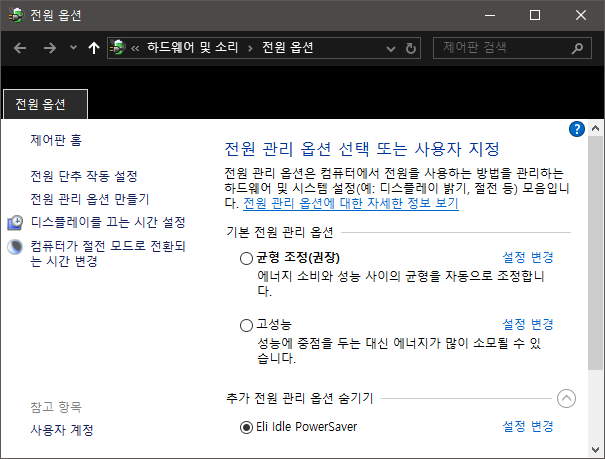
Task: Click the sleep moon icon in sidebar
Action: 15,247
